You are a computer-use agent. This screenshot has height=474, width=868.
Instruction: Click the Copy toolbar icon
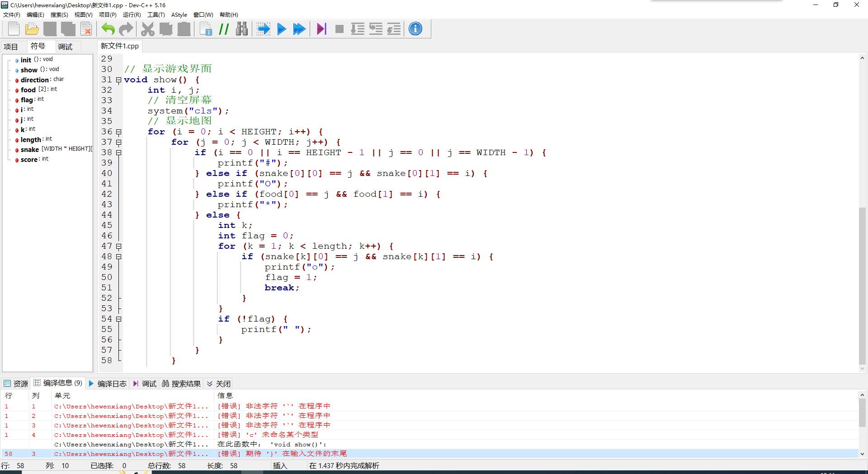[165, 29]
